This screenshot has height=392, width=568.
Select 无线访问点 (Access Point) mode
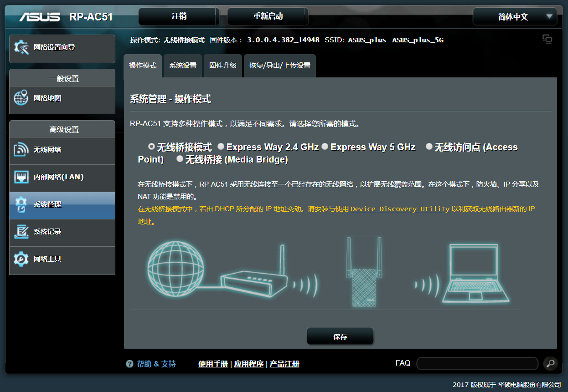coord(429,146)
